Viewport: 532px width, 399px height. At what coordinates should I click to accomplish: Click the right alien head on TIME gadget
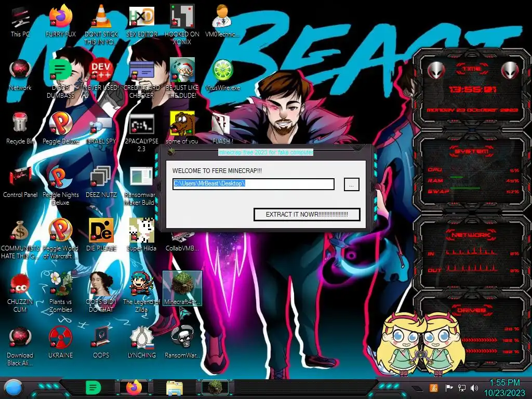(x=510, y=70)
